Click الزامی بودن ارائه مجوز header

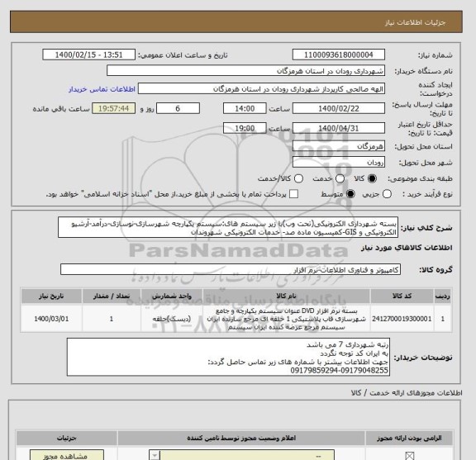click(x=409, y=439)
